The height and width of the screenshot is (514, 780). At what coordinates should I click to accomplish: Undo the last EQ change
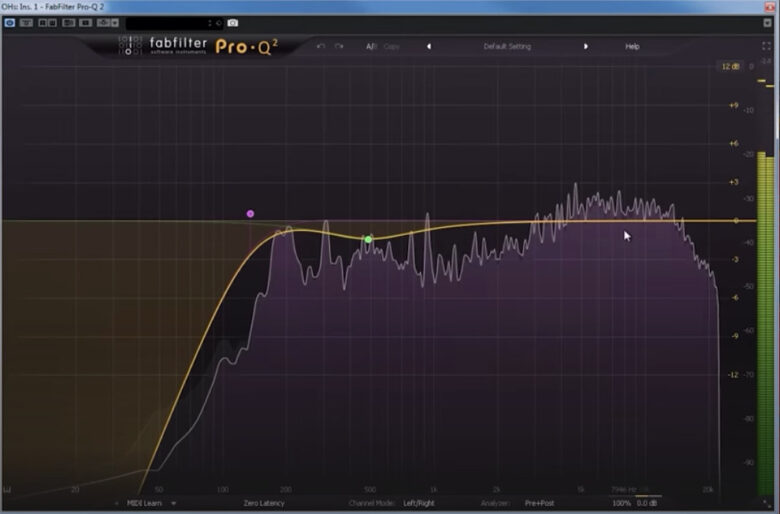point(321,46)
